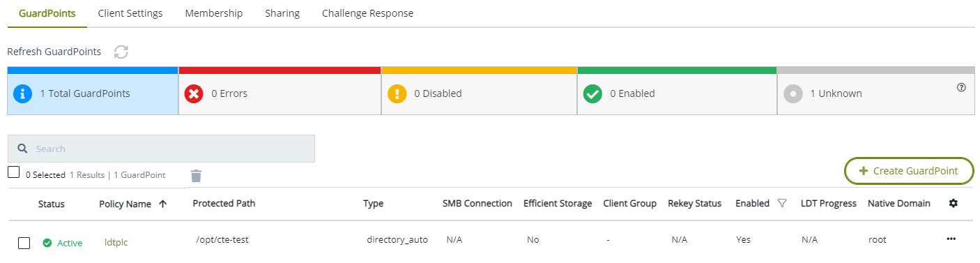
Task: Click the red Errors X icon
Action: coord(194,93)
